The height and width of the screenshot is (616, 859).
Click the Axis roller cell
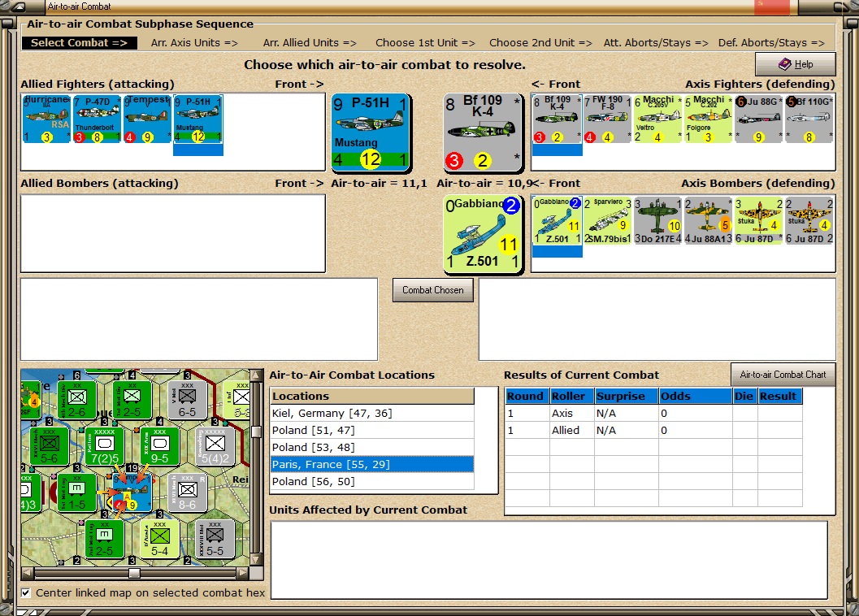[571, 413]
